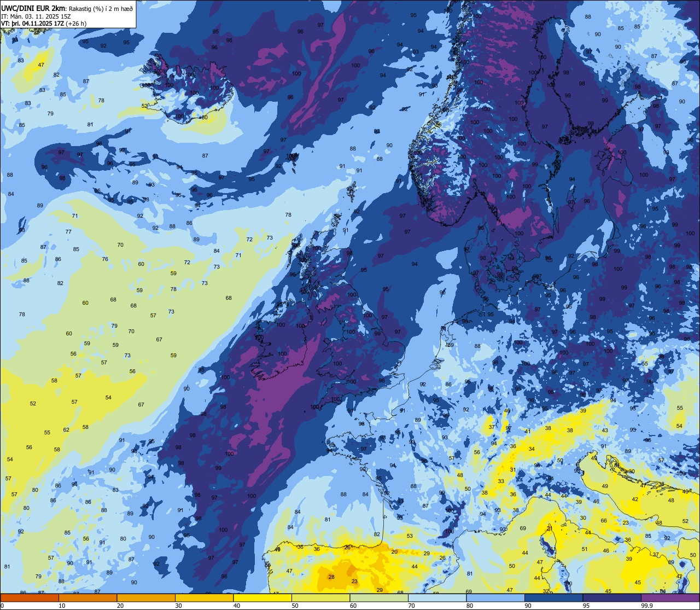Click the '62' humidity value over the Atlantic
The image size is (700, 610).
point(66,429)
